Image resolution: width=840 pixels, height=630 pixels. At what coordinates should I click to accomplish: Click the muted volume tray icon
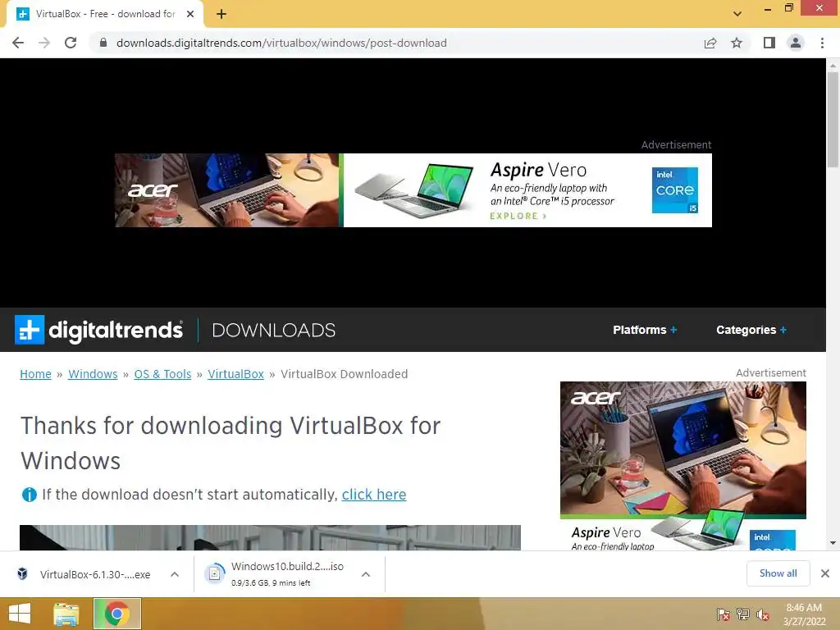[x=763, y=614]
